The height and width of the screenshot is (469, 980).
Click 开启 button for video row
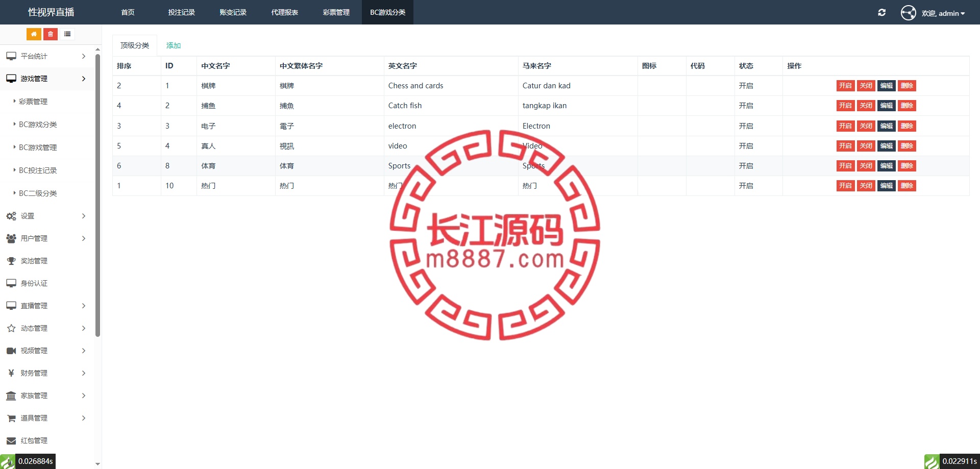point(846,146)
